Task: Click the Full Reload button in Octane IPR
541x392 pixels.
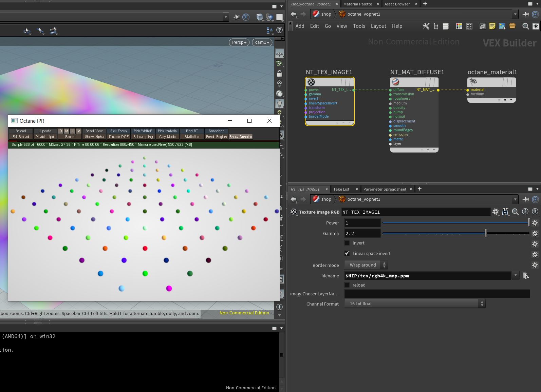Action: 21,137
